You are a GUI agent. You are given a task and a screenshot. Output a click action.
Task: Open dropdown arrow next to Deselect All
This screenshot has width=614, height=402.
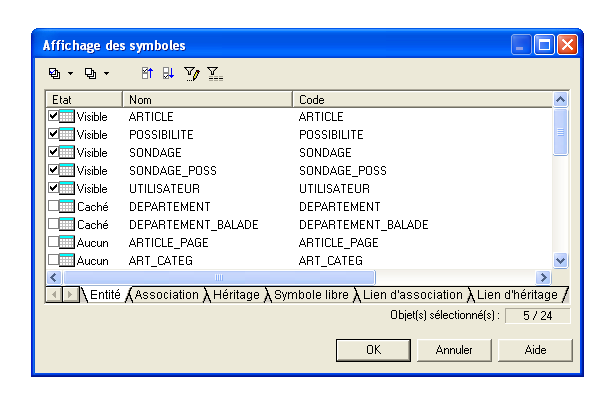pyautogui.click(x=107, y=73)
